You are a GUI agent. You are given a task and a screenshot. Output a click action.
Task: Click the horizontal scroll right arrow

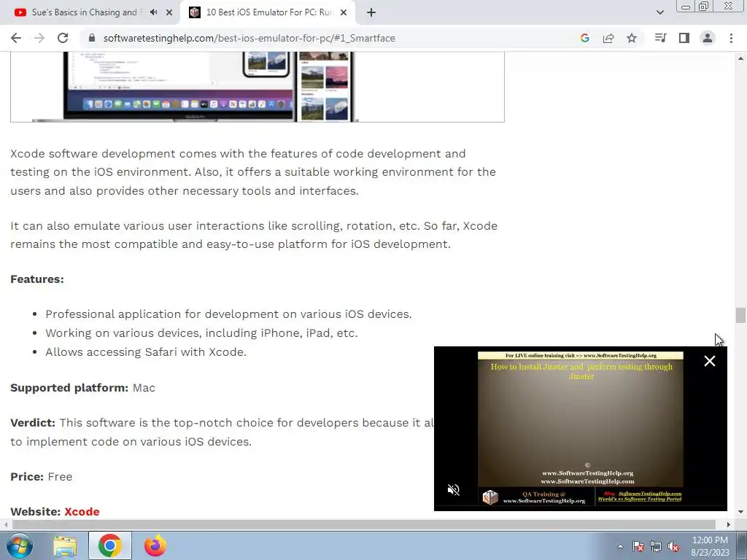(x=729, y=524)
